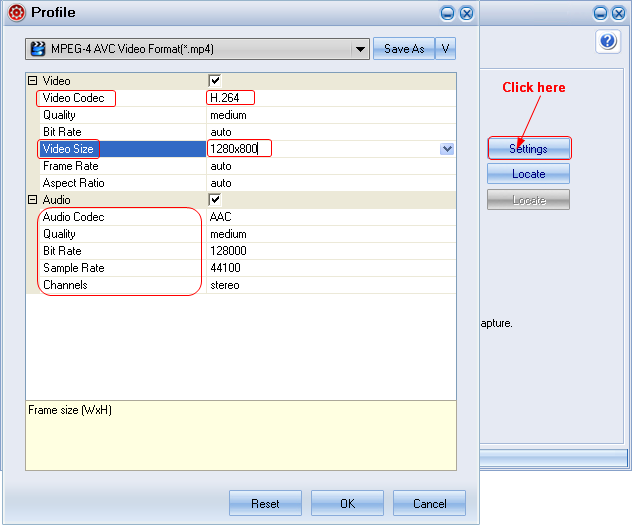Select the Channels row label
Image resolution: width=632 pixels, height=525 pixels.
[x=65, y=285]
